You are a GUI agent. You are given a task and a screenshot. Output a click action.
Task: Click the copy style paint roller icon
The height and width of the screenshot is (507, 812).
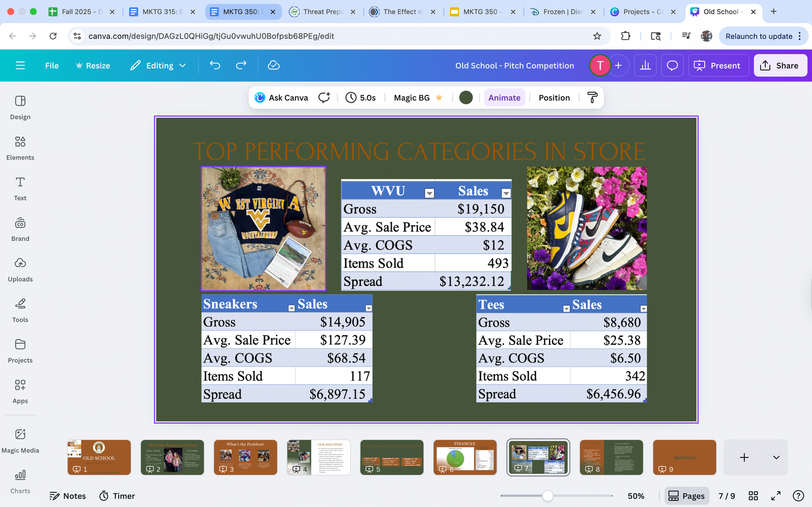click(x=592, y=98)
